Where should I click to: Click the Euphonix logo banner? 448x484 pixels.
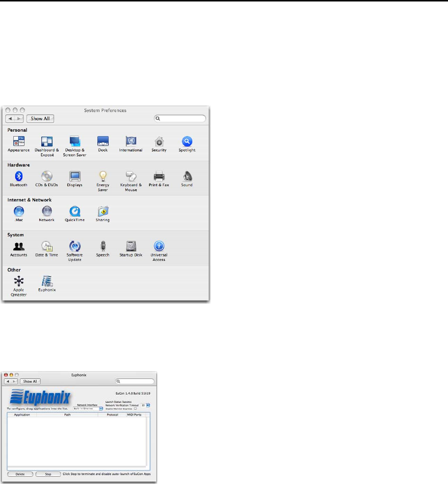pyautogui.click(x=40, y=398)
